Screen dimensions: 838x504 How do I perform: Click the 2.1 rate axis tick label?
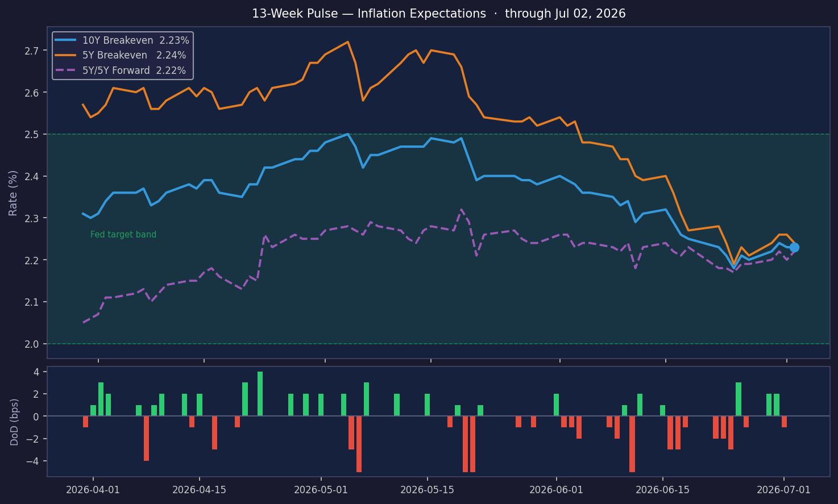pyautogui.click(x=32, y=302)
